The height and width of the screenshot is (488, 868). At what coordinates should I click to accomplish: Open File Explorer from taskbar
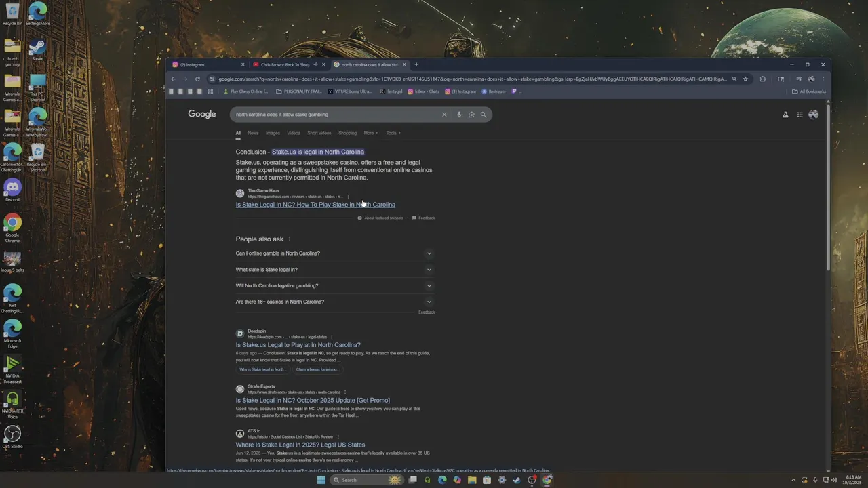click(x=472, y=480)
